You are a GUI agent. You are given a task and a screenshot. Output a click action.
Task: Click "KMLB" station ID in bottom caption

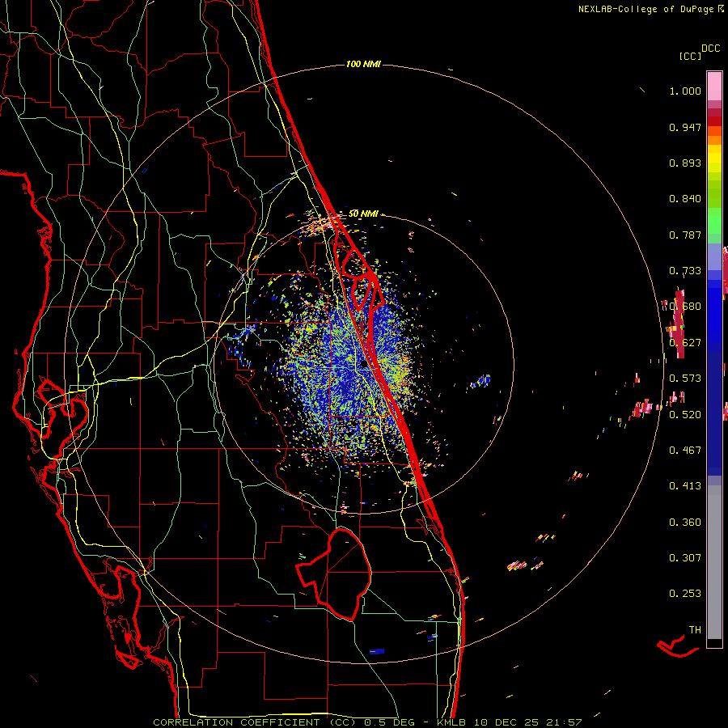[452, 722]
